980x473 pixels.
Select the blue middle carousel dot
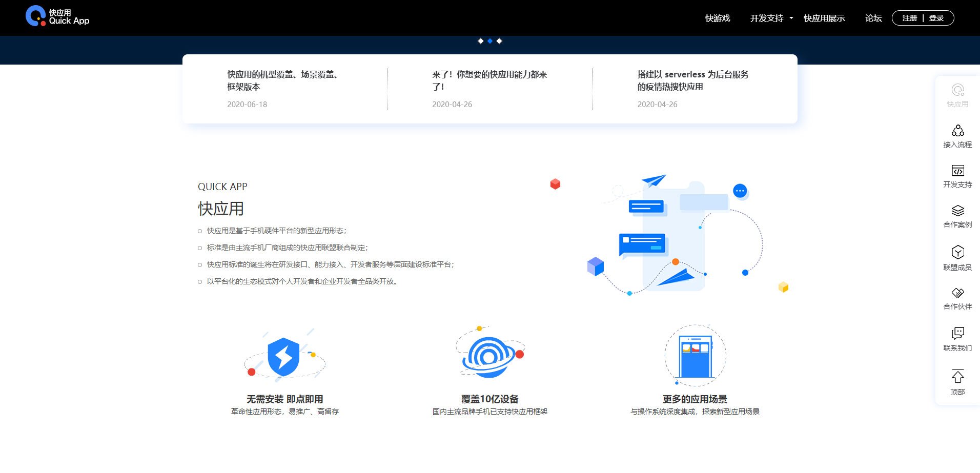click(490, 41)
